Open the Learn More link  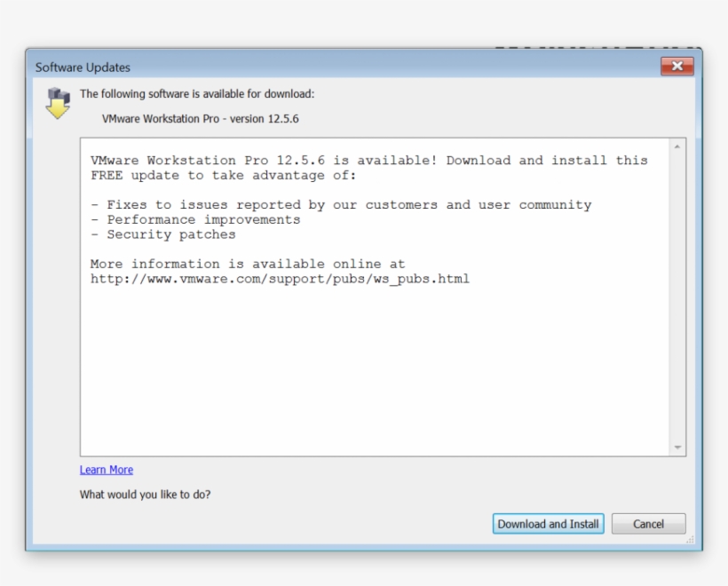[x=106, y=469]
